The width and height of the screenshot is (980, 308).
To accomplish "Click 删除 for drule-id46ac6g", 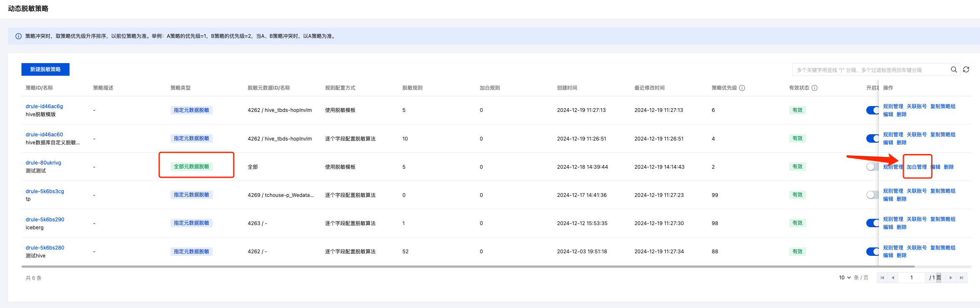I will pos(902,114).
